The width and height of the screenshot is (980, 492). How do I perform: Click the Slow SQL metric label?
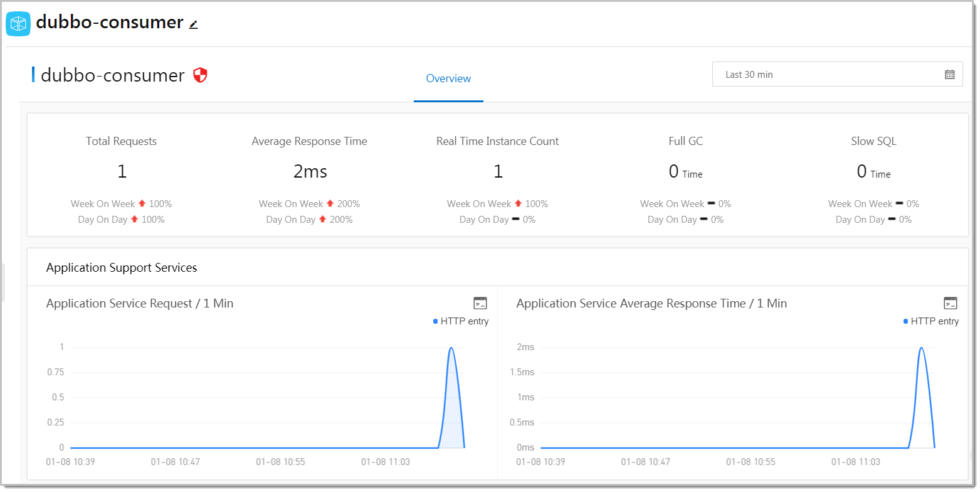[874, 141]
